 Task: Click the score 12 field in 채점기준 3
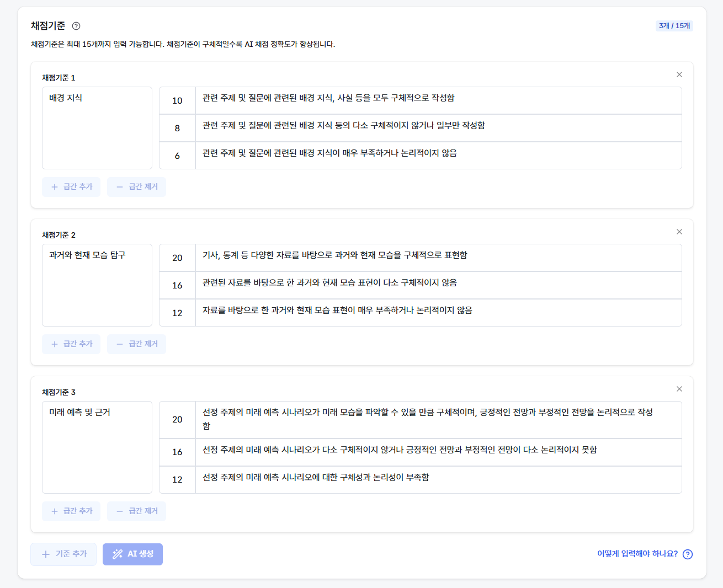[x=177, y=480]
